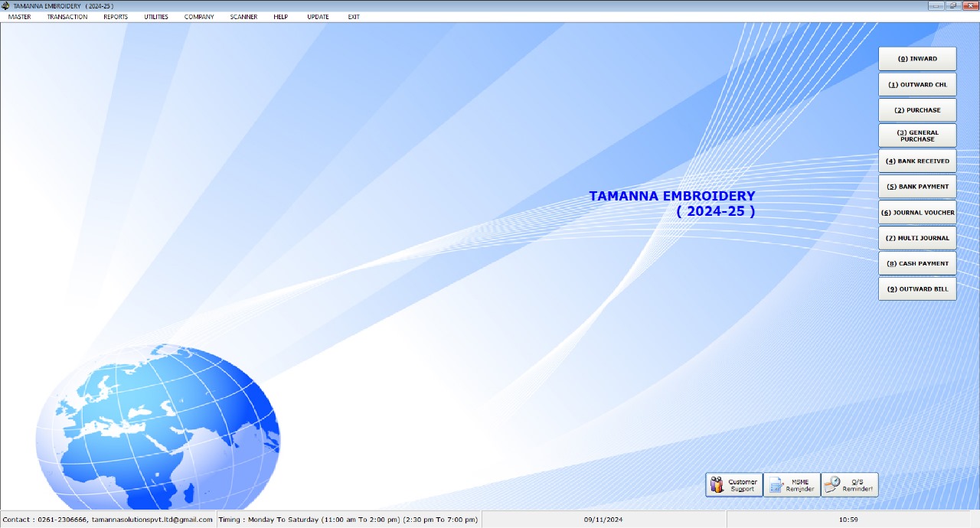The height and width of the screenshot is (528, 980).
Task: Open the COMPANY menu
Action: coord(199,17)
